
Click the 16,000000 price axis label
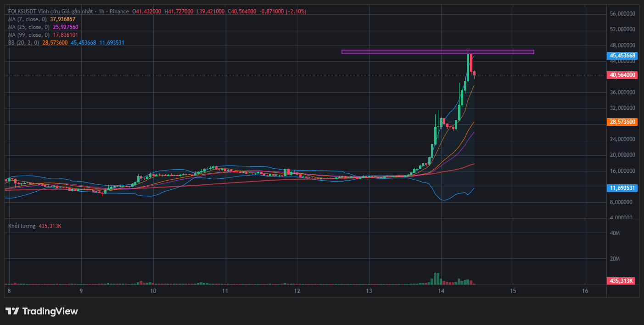point(622,171)
